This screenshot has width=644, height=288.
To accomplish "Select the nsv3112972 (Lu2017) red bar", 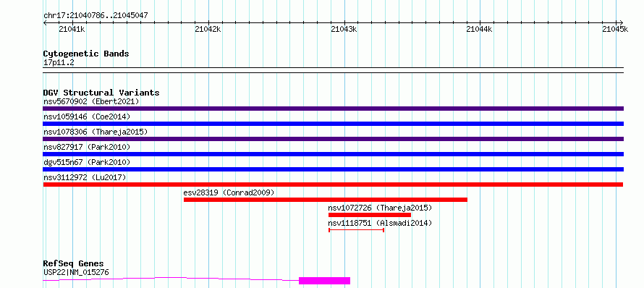I will (333, 185).
